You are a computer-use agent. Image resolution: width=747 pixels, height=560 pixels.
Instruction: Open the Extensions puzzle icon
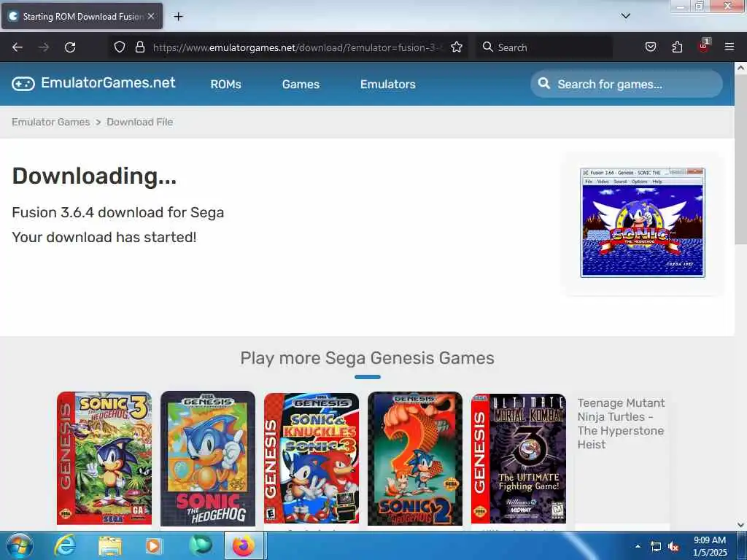click(x=677, y=47)
